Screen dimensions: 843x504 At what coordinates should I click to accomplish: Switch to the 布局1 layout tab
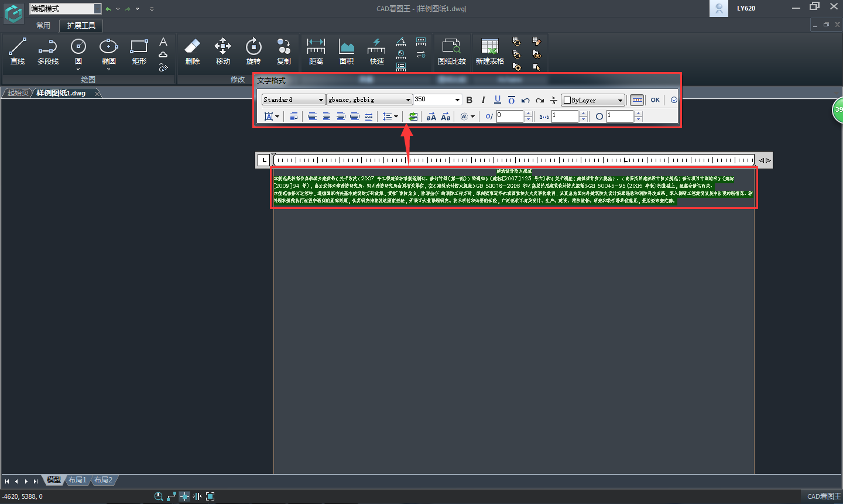(77, 480)
